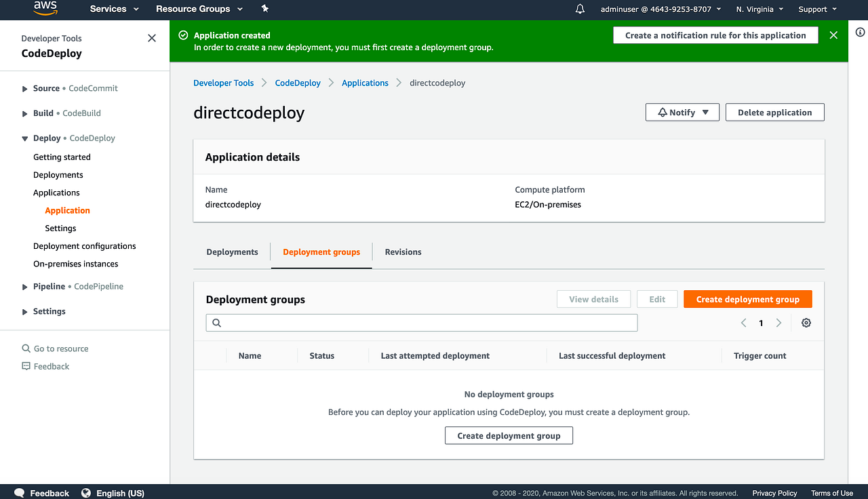
Task: Dismiss the Application created banner
Action: [x=833, y=35]
